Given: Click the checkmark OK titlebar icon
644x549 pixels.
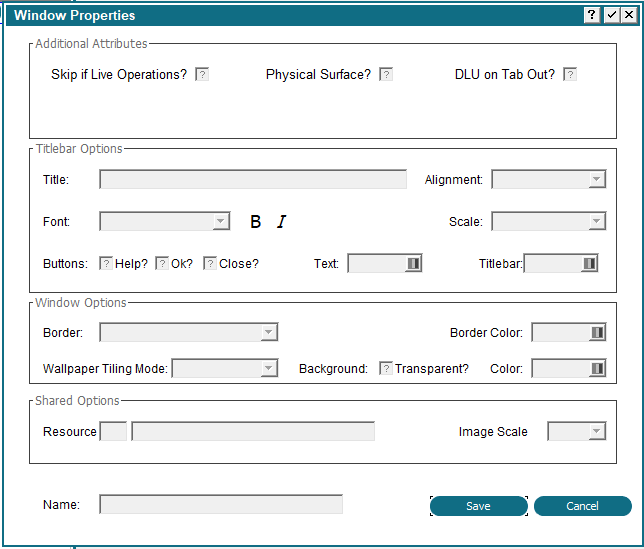Looking at the screenshot, I should (x=612, y=15).
